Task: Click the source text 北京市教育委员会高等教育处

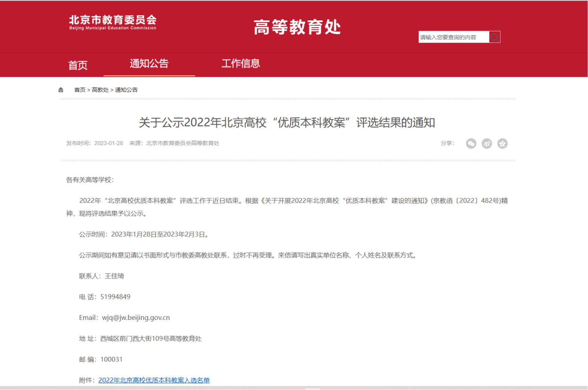Action: [x=182, y=143]
